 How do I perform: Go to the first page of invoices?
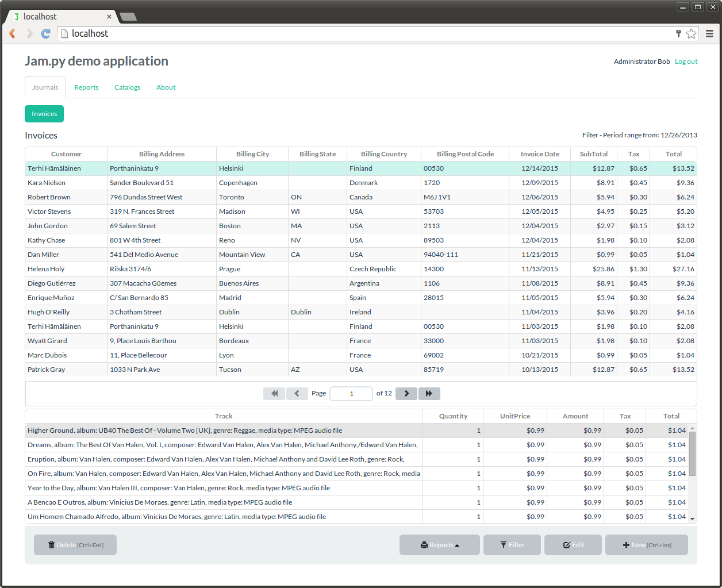[274, 394]
